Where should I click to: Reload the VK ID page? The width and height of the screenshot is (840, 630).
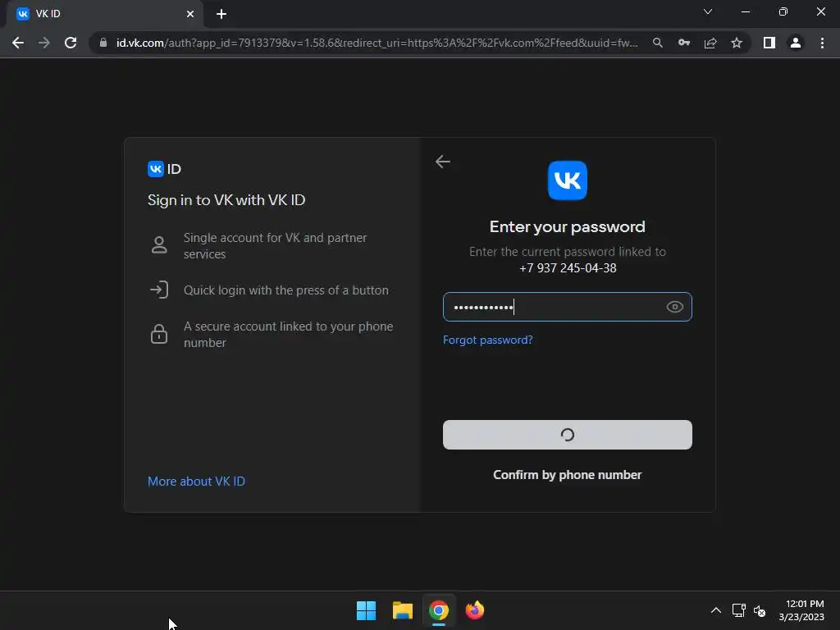(x=71, y=43)
